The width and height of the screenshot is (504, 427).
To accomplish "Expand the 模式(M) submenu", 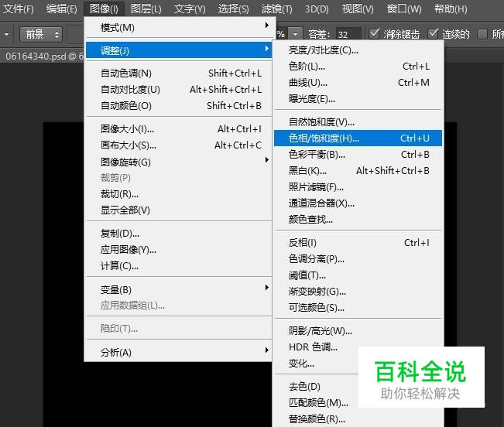I will pos(179,27).
